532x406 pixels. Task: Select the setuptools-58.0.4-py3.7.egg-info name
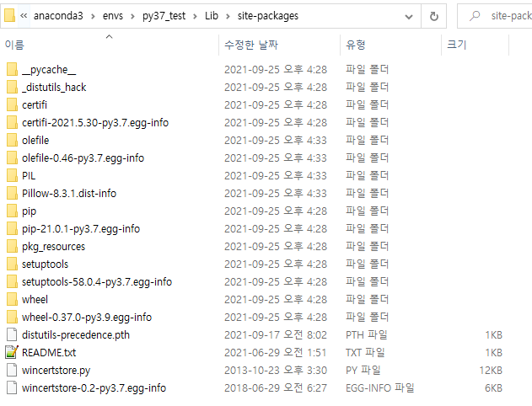[x=97, y=281]
